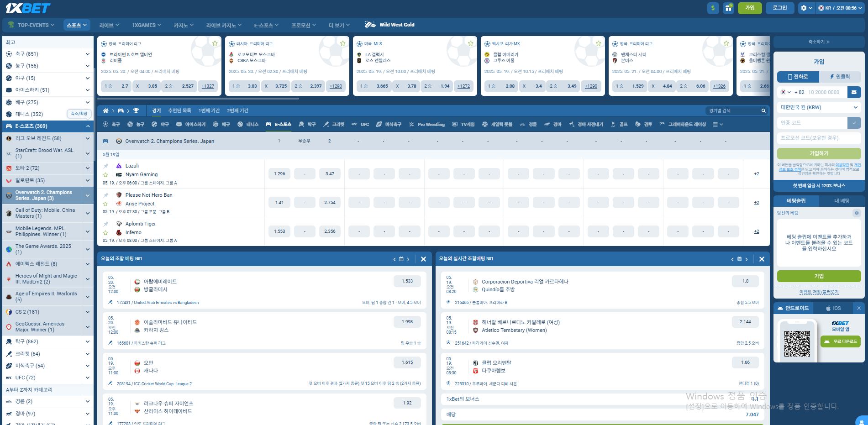868x425 pixels.
Task: Select 2.754 odds for Arise Project
Action: pyautogui.click(x=330, y=202)
